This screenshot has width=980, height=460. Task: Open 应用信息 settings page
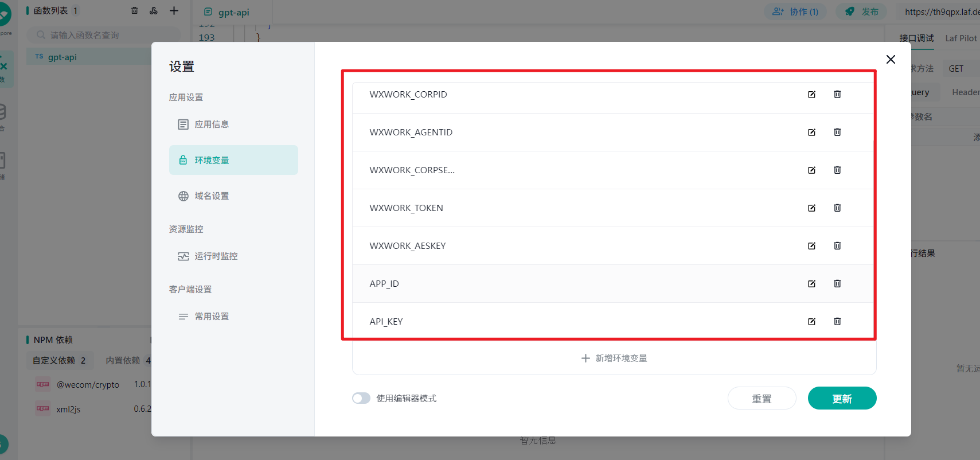tap(233, 124)
